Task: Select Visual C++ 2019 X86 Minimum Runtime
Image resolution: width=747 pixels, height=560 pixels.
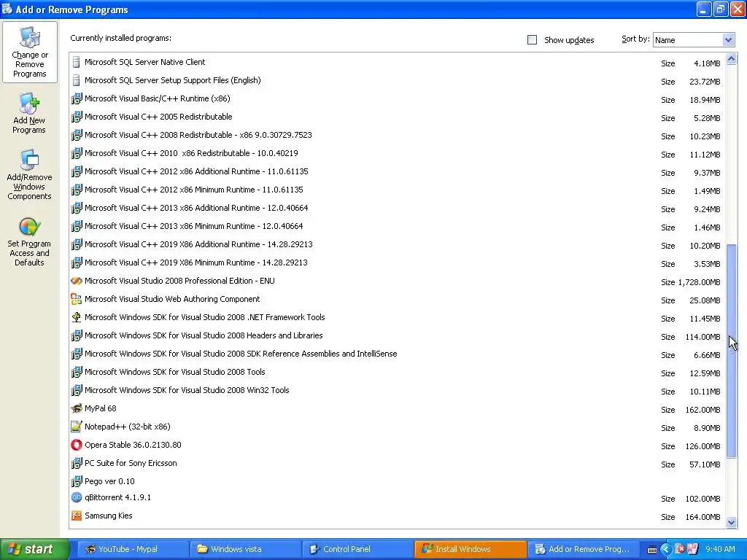Action: tap(397, 262)
